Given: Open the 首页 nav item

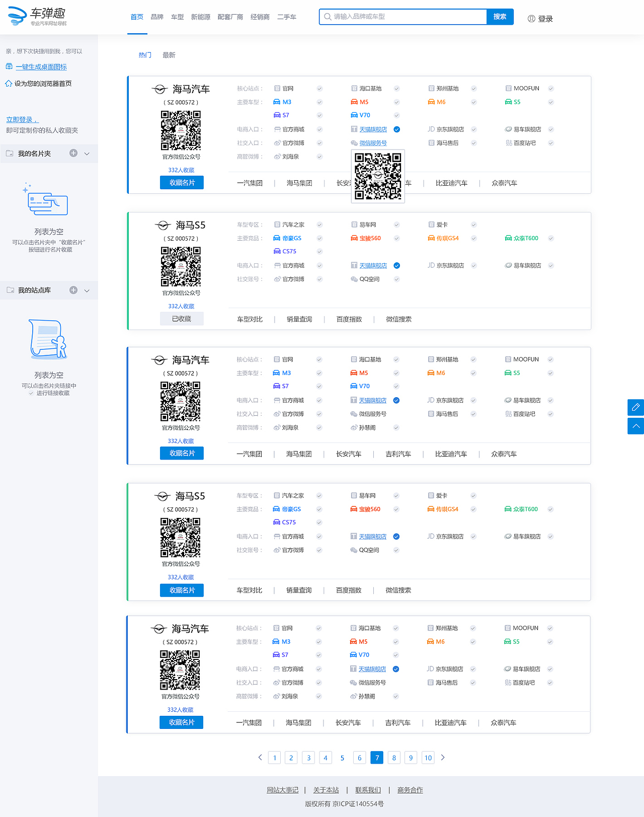Looking at the screenshot, I should (x=137, y=17).
